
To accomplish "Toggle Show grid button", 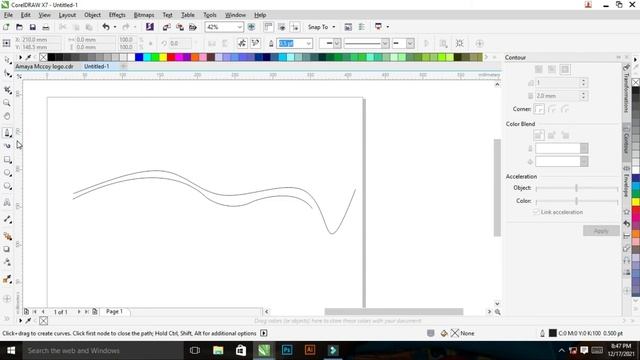I will (x=282, y=27).
